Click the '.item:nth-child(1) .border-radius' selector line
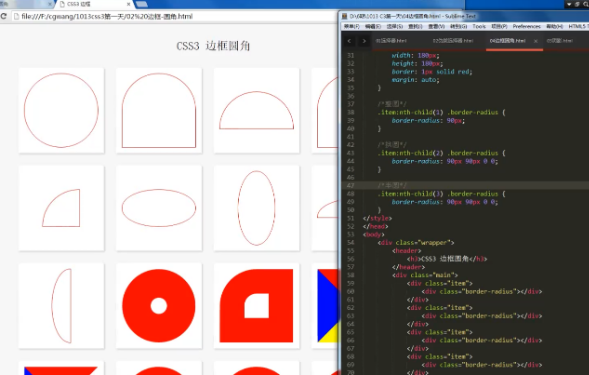589x375 pixels. pyautogui.click(x=441, y=112)
